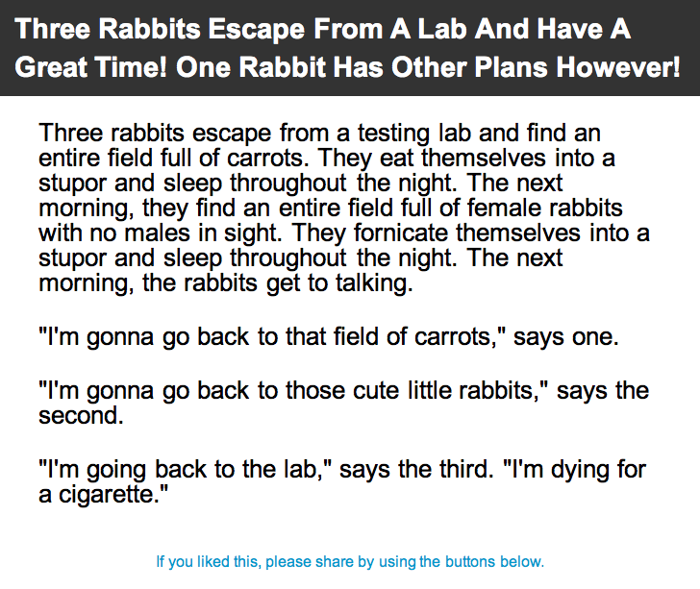Click the dark header banner behind the title
This screenshot has width=700, height=589.
pos(350,48)
